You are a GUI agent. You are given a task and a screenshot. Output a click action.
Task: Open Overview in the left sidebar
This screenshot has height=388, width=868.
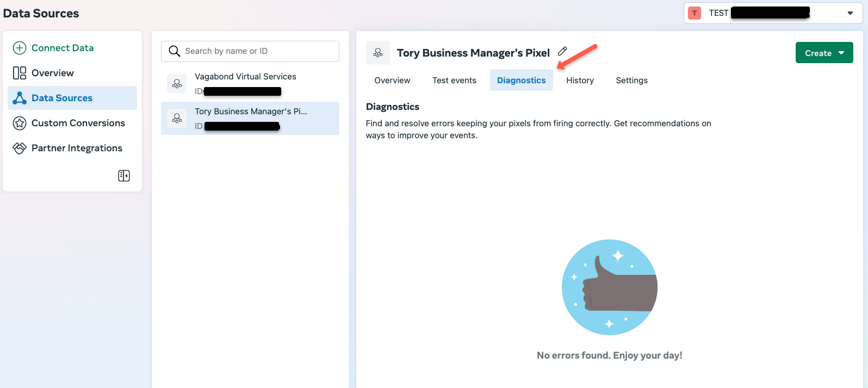72,73
